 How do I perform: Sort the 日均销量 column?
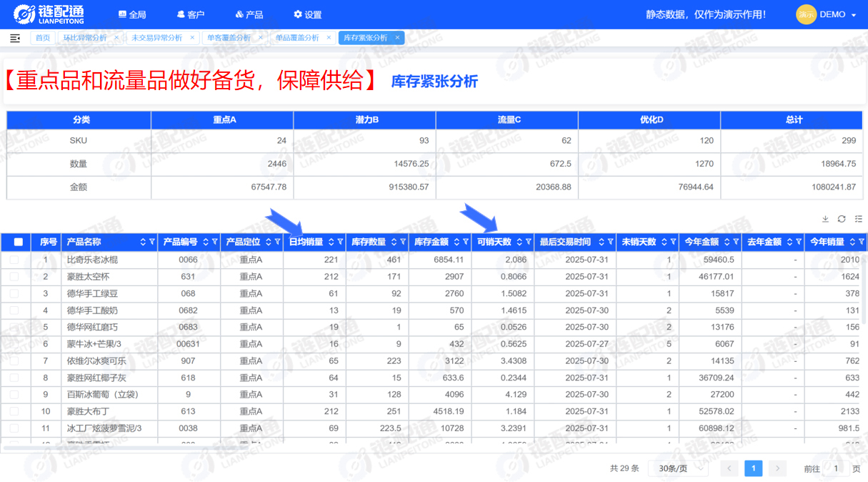click(x=331, y=242)
